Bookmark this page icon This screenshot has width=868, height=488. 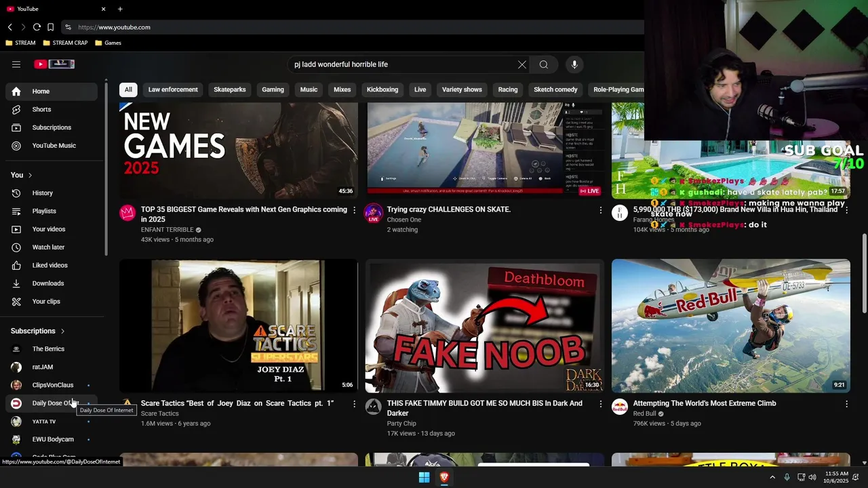point(50,27)
